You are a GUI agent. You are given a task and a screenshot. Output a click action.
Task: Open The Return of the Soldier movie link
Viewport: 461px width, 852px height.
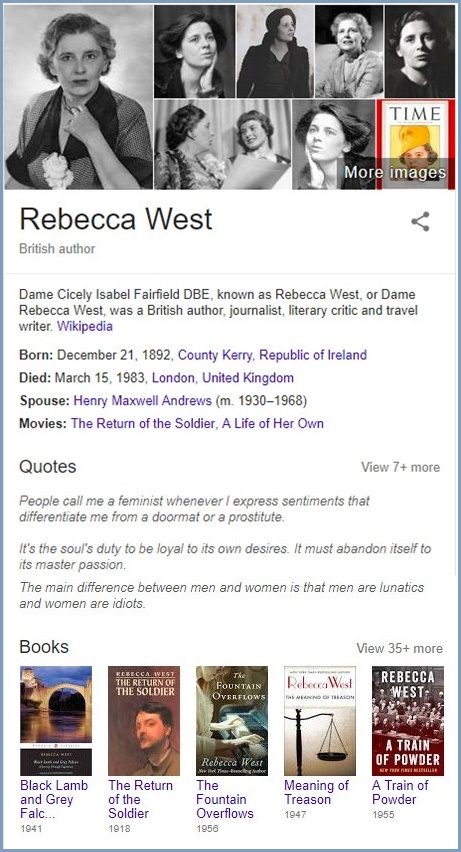tap(142, 423)
